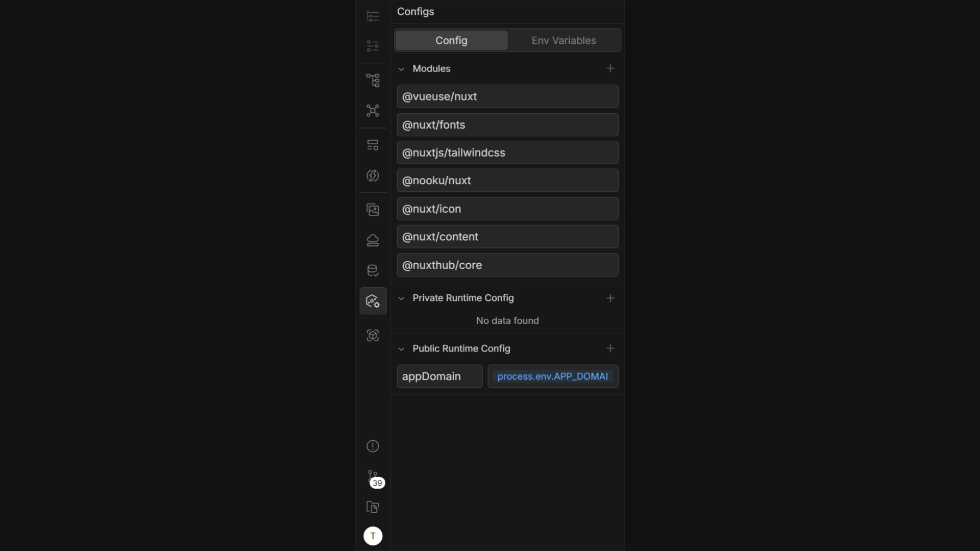Select the Components tree icon

coord(373,80)
